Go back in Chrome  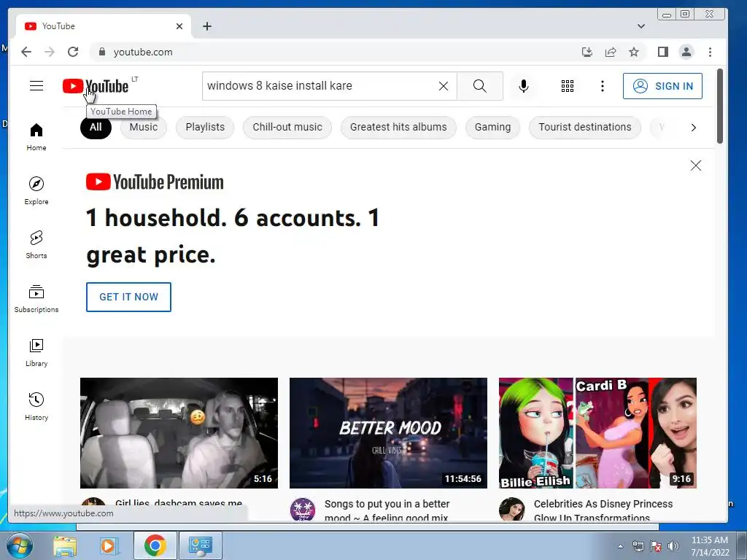click(26, 52)
